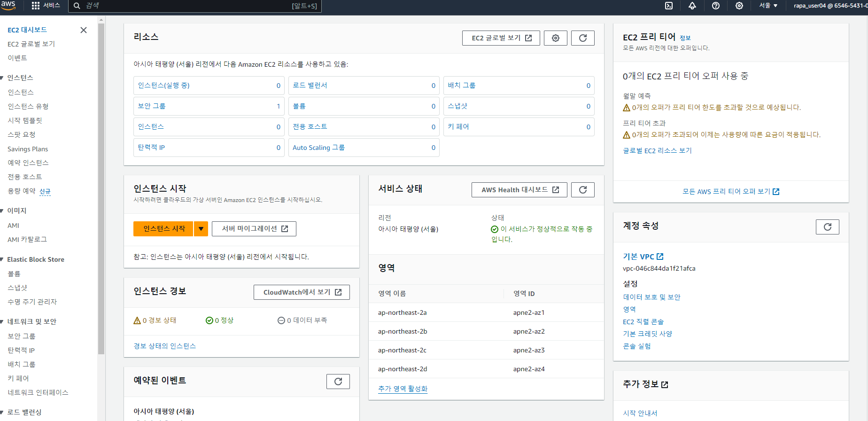Image resolution: width=868 pixels, height=421 pixels.
Task: Collapse the Elastic Block Store section
Action: pyautogui.click(x=2, y=259)
